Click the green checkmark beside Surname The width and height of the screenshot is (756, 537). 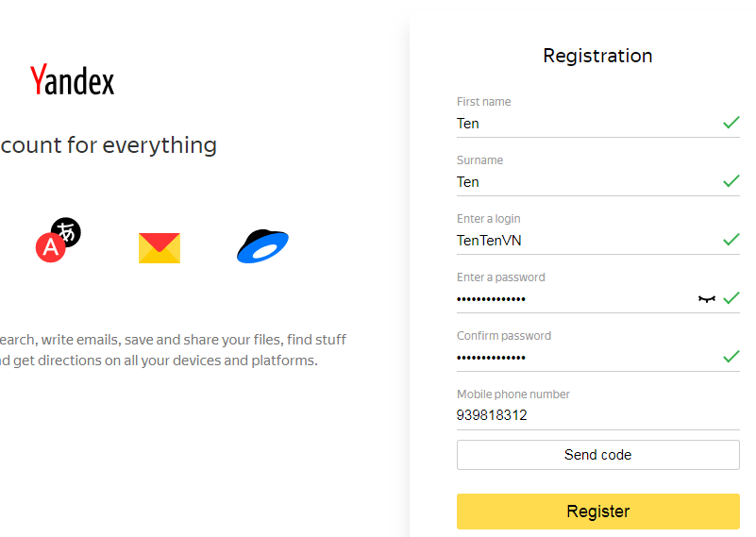tap(731, 181)
